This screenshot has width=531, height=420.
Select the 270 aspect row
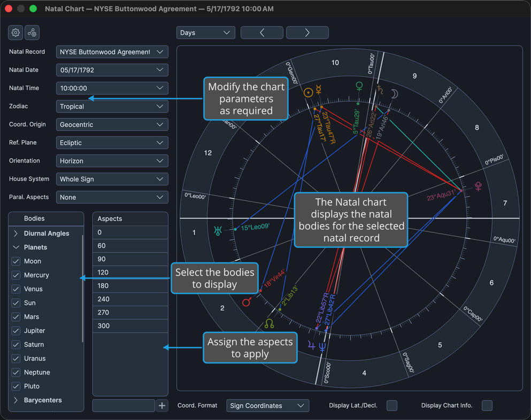130,313
